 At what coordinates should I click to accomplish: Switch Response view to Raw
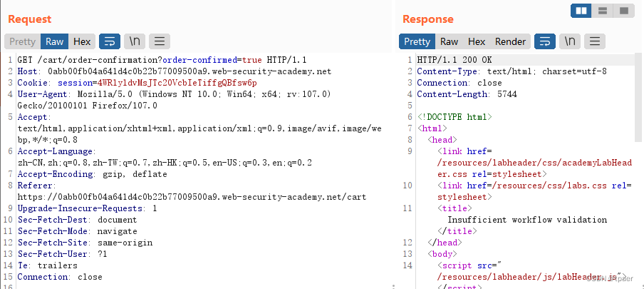[x=449, y=41]
